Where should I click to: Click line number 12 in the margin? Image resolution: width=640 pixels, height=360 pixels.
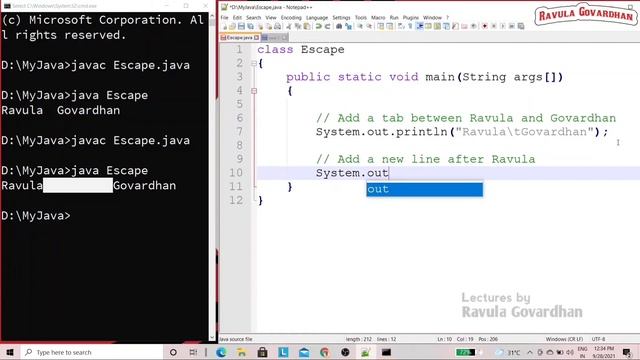[236, 200]
